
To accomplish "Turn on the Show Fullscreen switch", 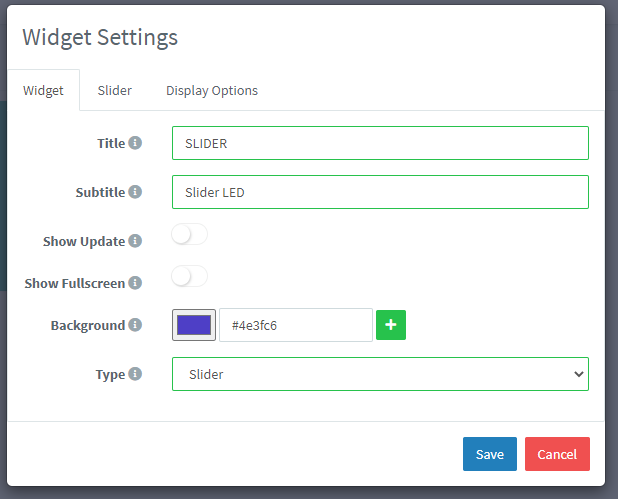I will (x=189, y=277).
